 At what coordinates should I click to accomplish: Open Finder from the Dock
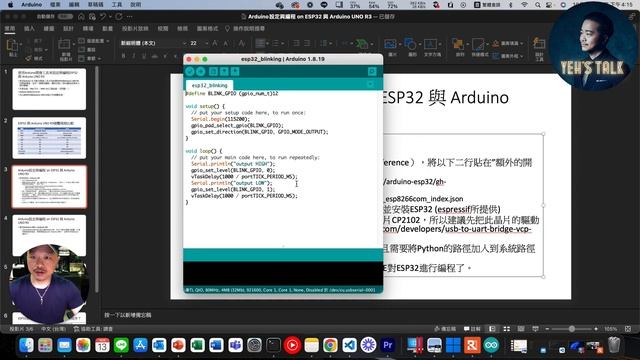click(x=27, y=345)
